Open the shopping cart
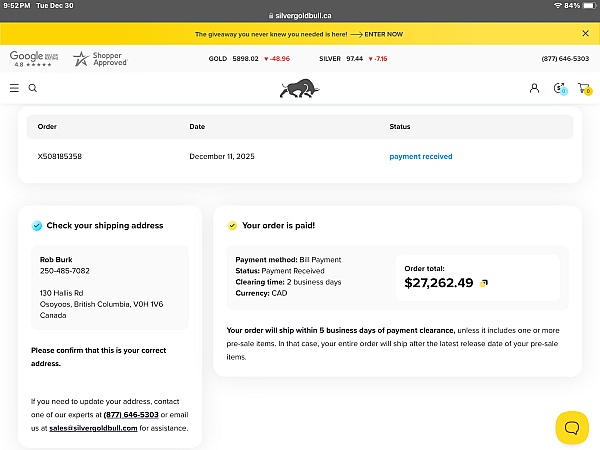This screenshot has height=450, width=600. 584,88
